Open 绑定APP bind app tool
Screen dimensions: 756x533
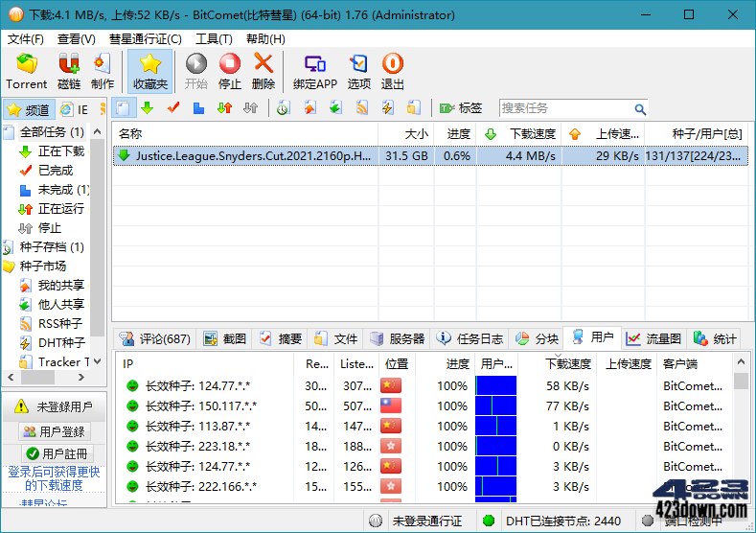[314, 71]
